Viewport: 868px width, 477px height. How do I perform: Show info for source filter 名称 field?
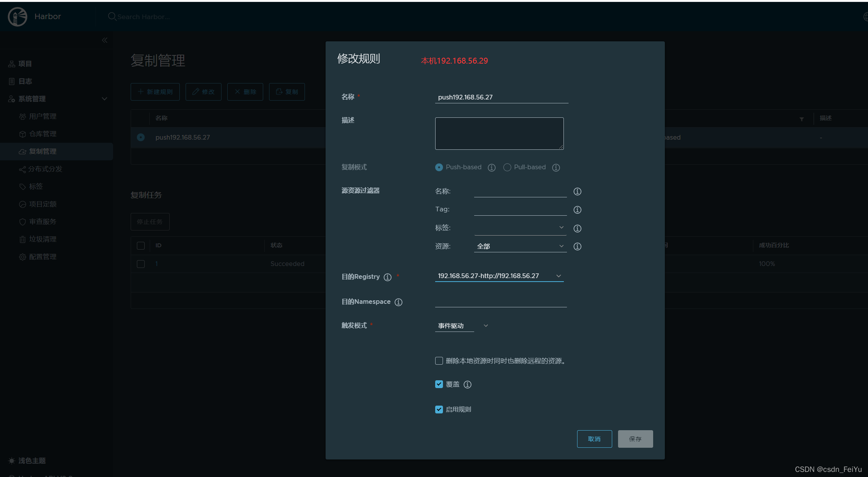click(x=577, y=192)
